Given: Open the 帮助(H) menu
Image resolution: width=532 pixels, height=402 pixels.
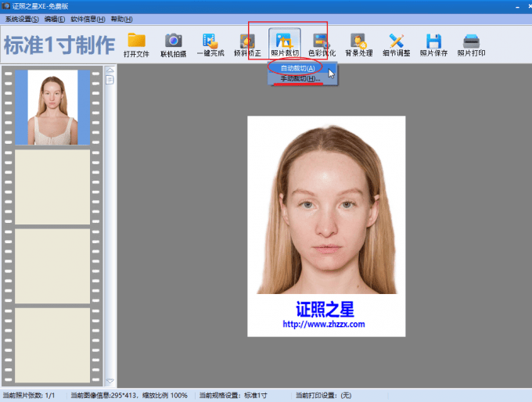Looking at the screenshot, I should click(x=121, y=20).
